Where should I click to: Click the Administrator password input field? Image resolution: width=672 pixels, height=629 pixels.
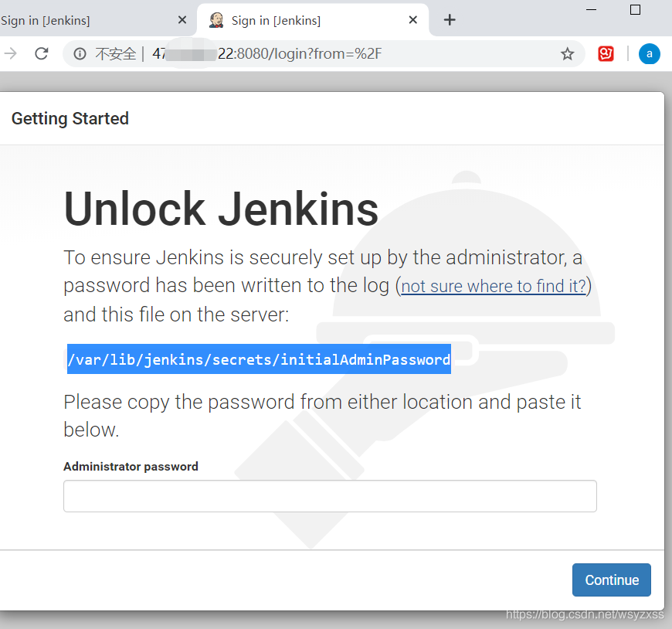coord(330,495)
